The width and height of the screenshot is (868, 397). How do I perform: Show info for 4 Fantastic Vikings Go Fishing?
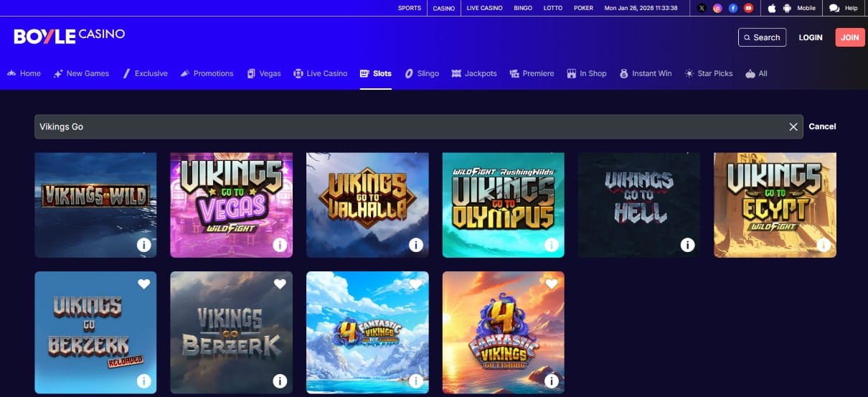coord(552,381)
